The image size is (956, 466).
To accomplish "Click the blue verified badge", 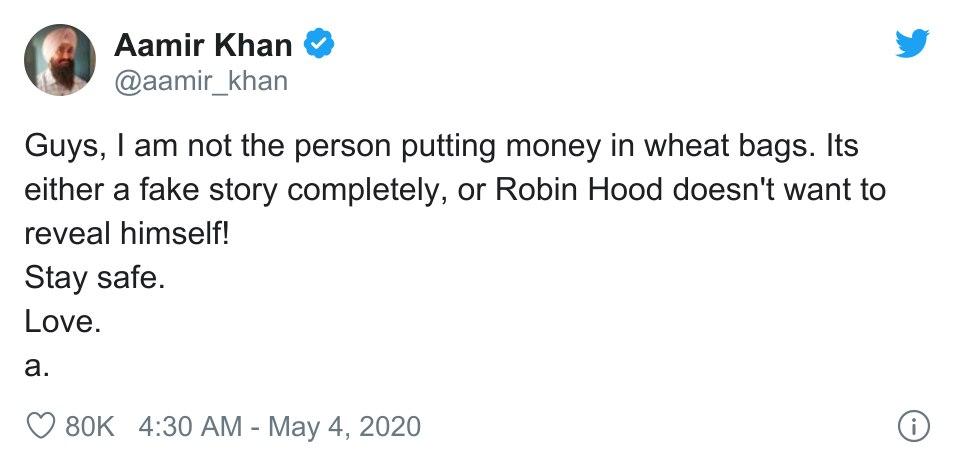I will [318, 44].
